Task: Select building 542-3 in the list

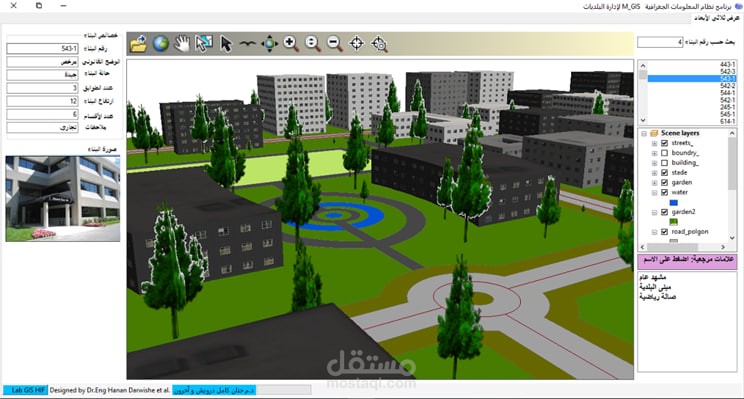Action: (691, 71)
